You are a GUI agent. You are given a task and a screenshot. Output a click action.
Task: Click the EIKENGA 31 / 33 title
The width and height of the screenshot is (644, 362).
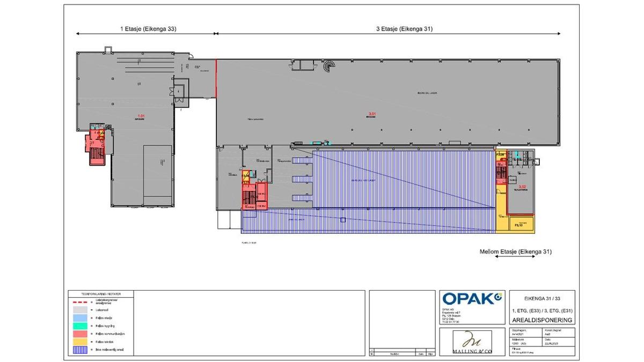(541, 298)
